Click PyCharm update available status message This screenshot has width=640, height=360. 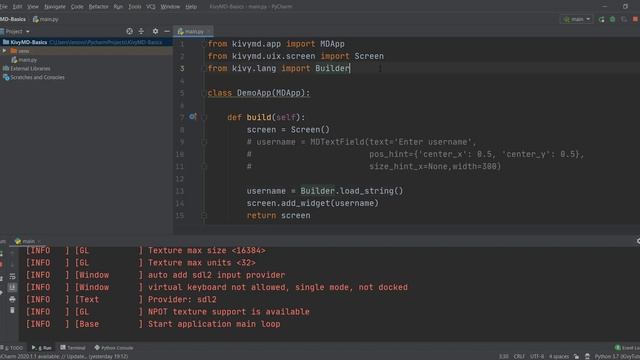pos(64,356)
